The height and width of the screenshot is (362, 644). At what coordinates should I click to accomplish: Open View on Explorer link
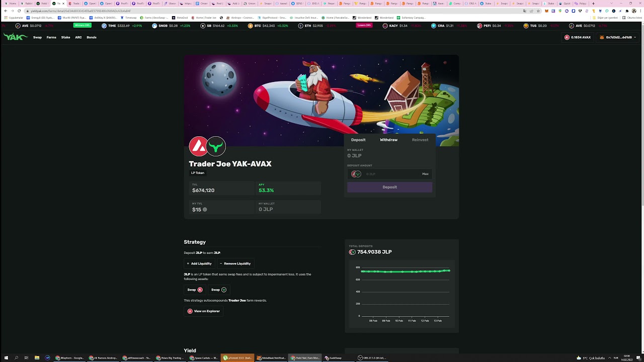204,311
